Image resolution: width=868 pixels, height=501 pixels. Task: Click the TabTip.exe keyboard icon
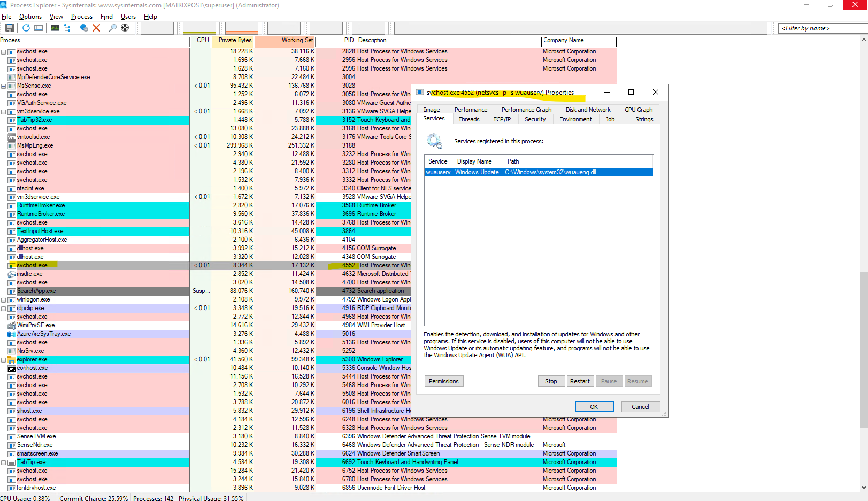12,462
